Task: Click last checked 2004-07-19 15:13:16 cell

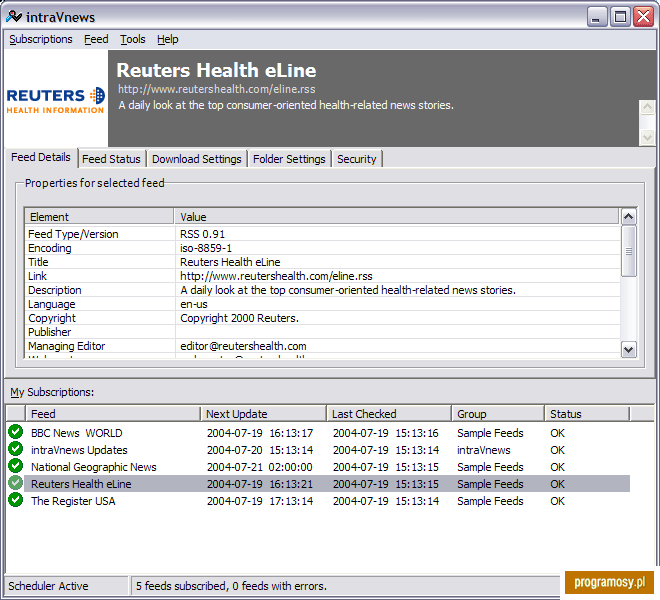Action: 386,433
